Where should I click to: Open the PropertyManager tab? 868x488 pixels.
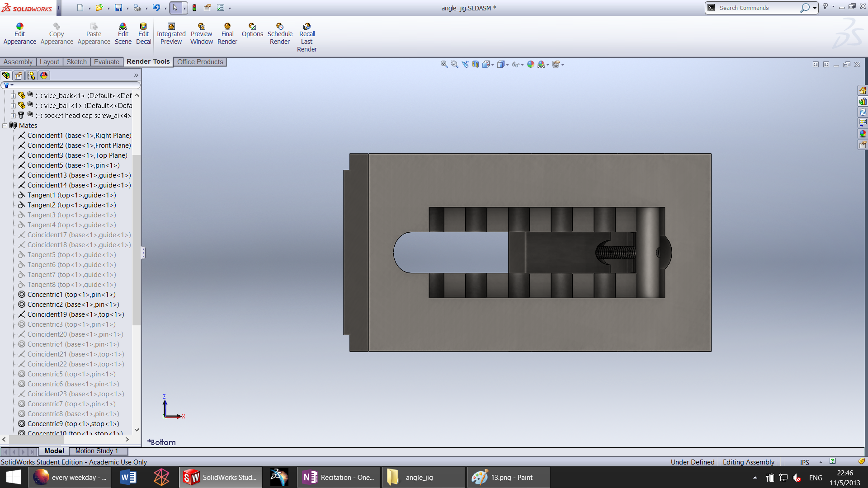pos(19,75)
